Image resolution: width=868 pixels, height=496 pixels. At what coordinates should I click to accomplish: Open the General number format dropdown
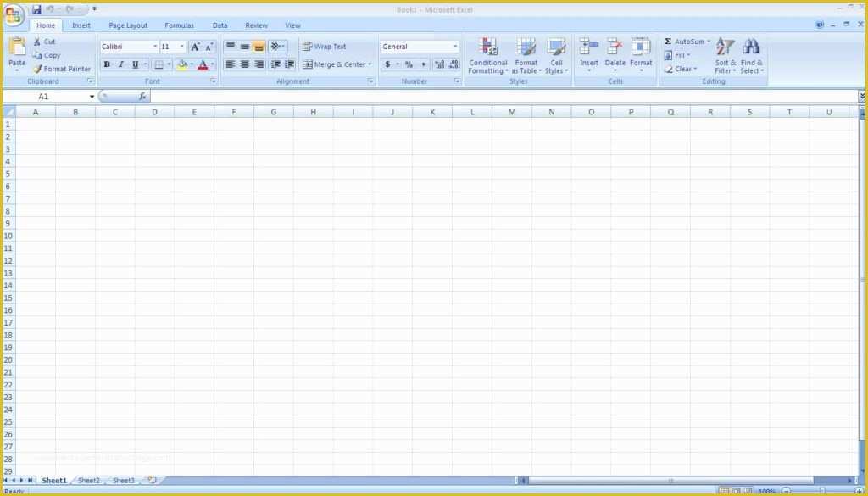coord(455,47)
